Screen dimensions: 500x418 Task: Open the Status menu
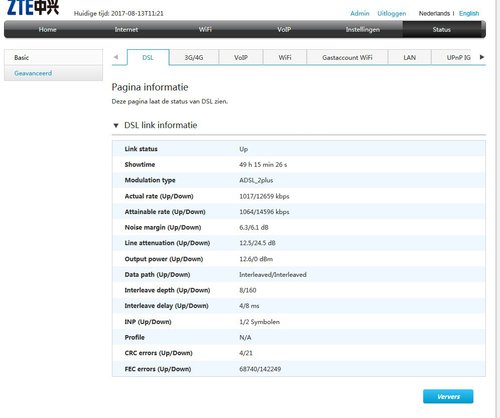[x=442, y=29]
